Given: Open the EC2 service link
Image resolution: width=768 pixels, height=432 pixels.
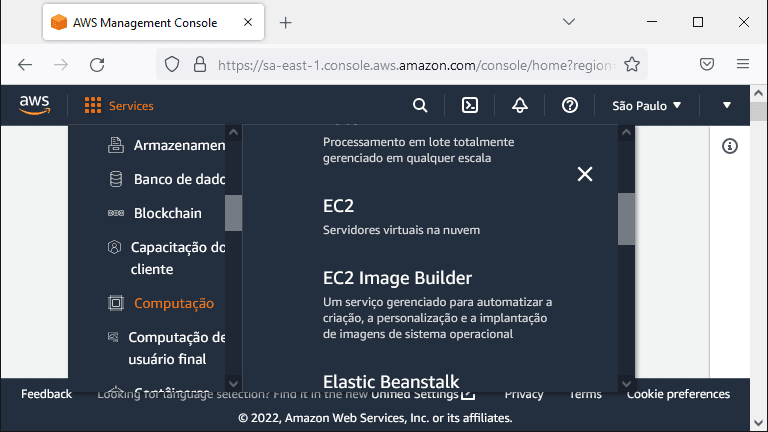Looking at the screenshot, I should point(338,206).
